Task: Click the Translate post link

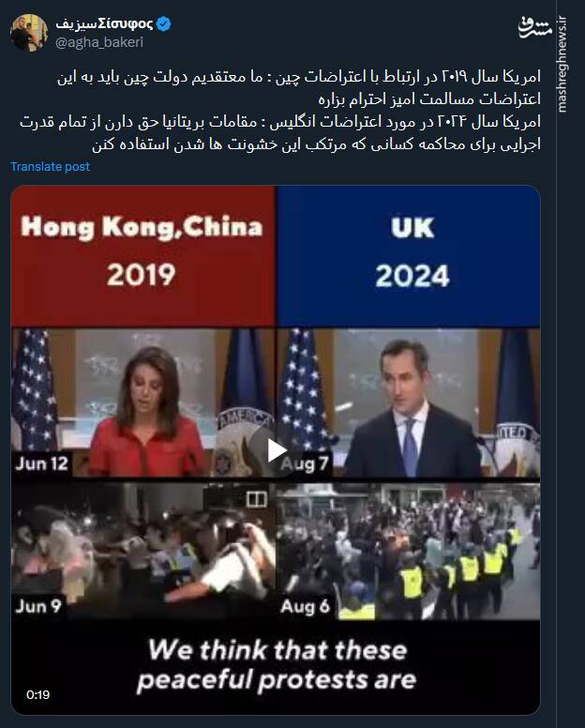Action: (50, 167)
